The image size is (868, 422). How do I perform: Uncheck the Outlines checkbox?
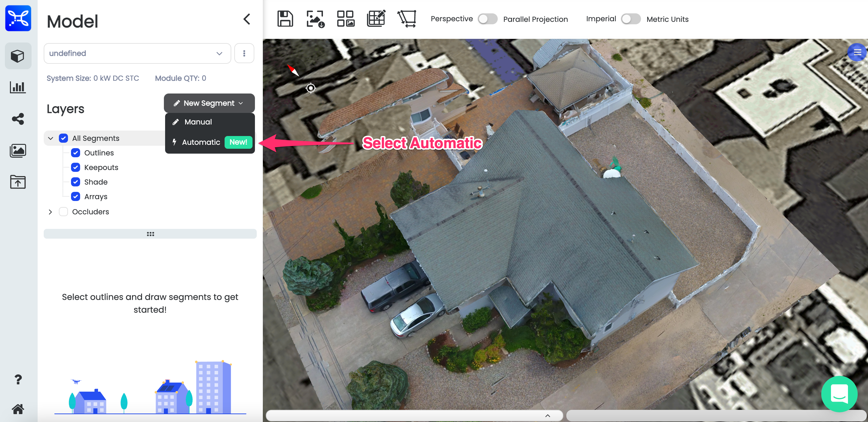click(x=76, y=153)
